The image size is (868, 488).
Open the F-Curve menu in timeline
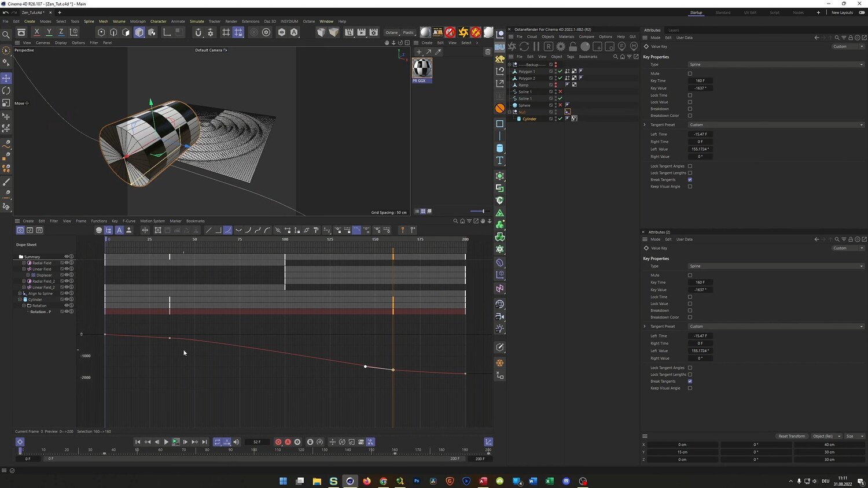tap(129, 221)
